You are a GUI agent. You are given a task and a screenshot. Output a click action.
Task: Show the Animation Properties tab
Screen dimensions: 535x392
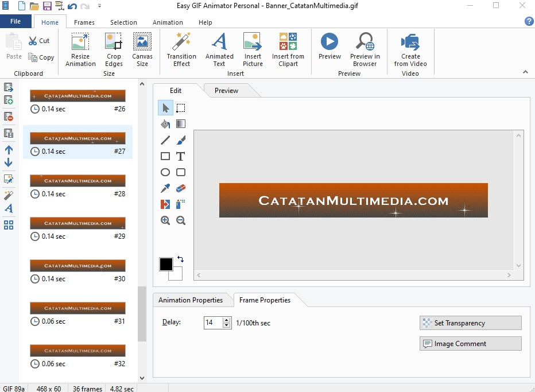click(x=191, y=300)
